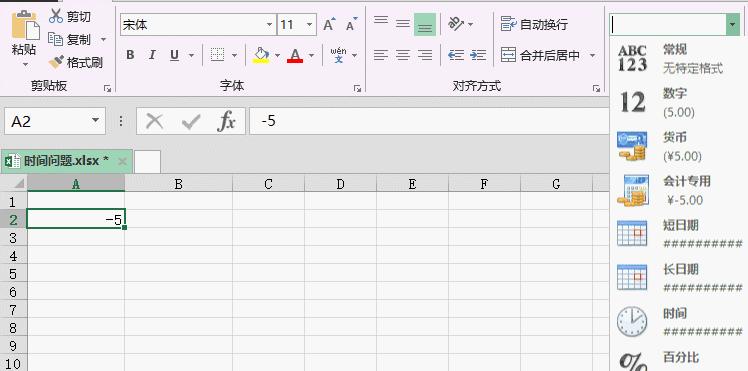Click the select-all corner triangle
The height and width of the screenshot is (371, 748).
point(18,184)
